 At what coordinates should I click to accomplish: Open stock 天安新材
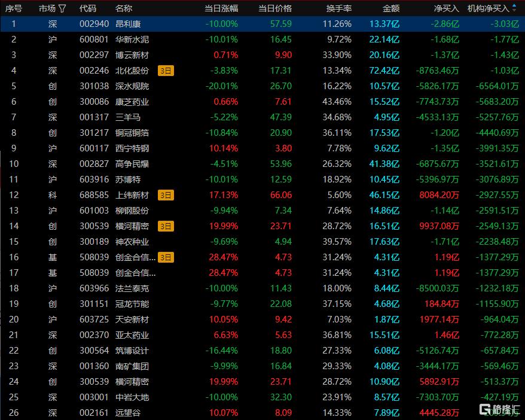(x=132, y=319)
